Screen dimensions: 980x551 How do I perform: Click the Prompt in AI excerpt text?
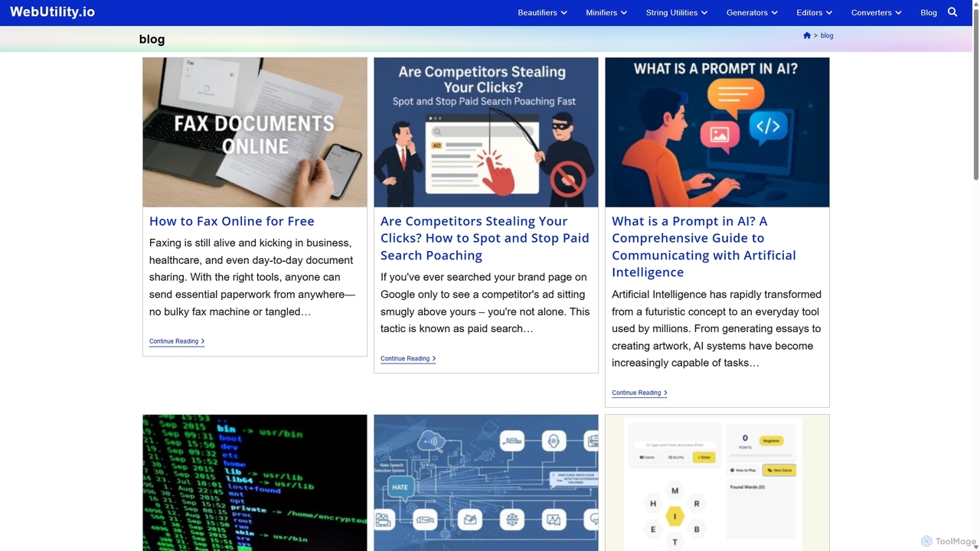tap(717, 328)
